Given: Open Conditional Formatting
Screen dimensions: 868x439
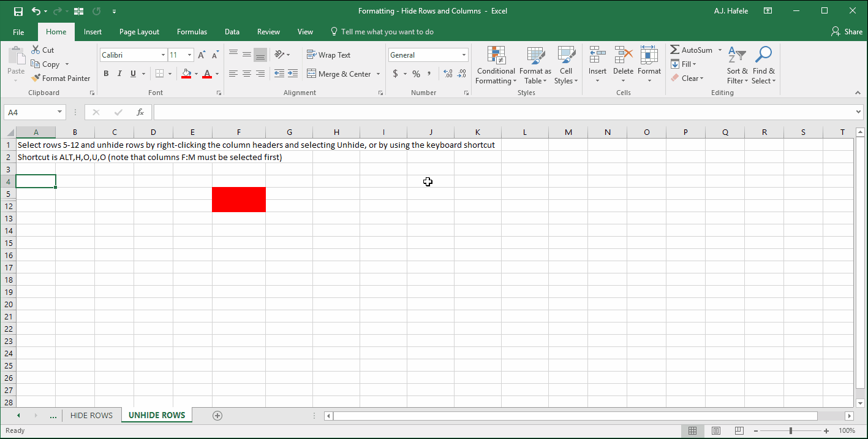Looking at the screenshot, I should pyautogui.click(x=496, y=65).
